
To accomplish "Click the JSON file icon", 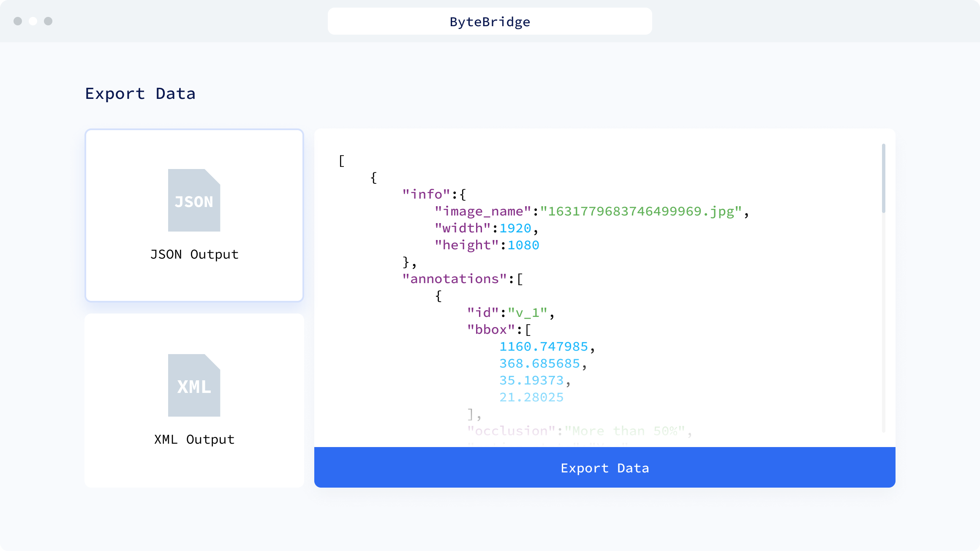I will [x=194, y=200].
